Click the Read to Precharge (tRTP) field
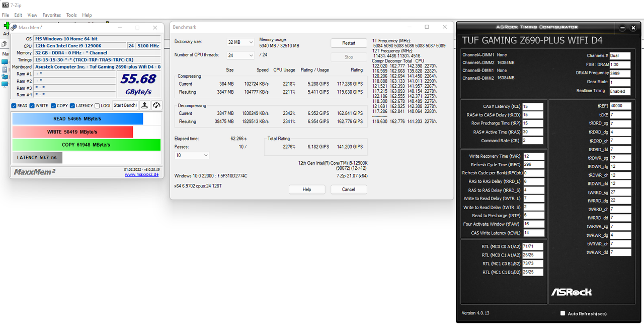The width and height of the screenshot is (644, 325). click(x=533, y=215)
